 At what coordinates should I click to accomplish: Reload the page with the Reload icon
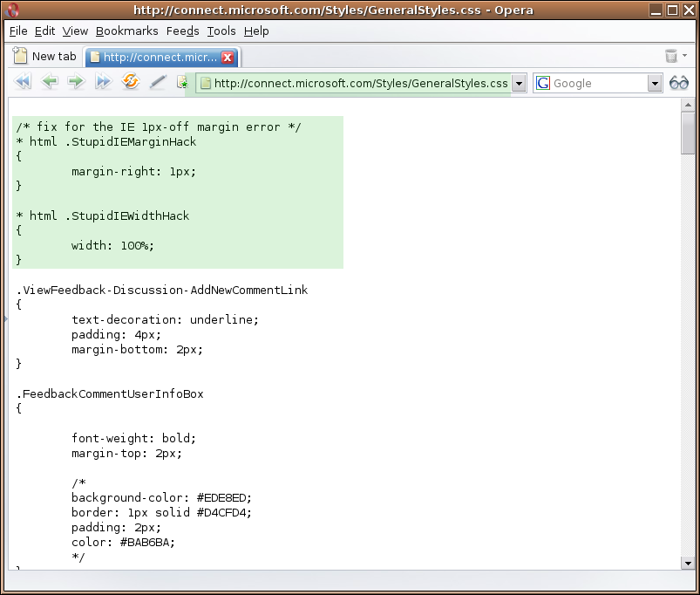(x=131, y=82)
